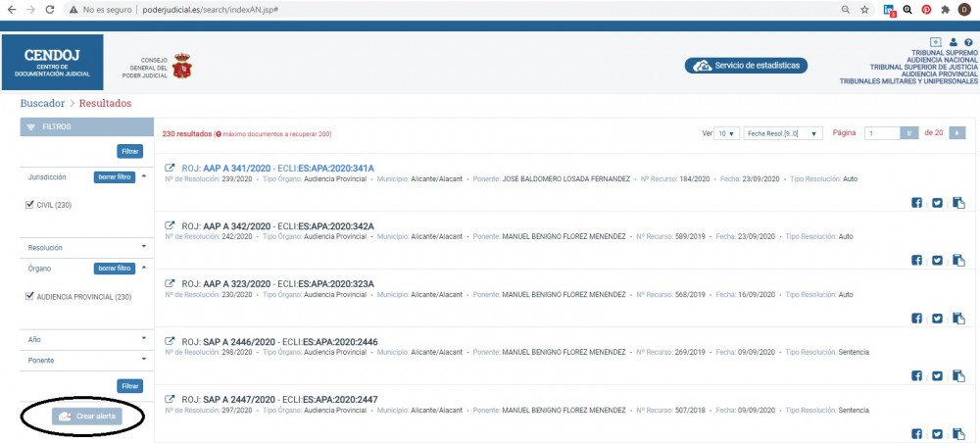Bookmark this page with the star
This screenshot has width=980, height=443.
point(864,10)
